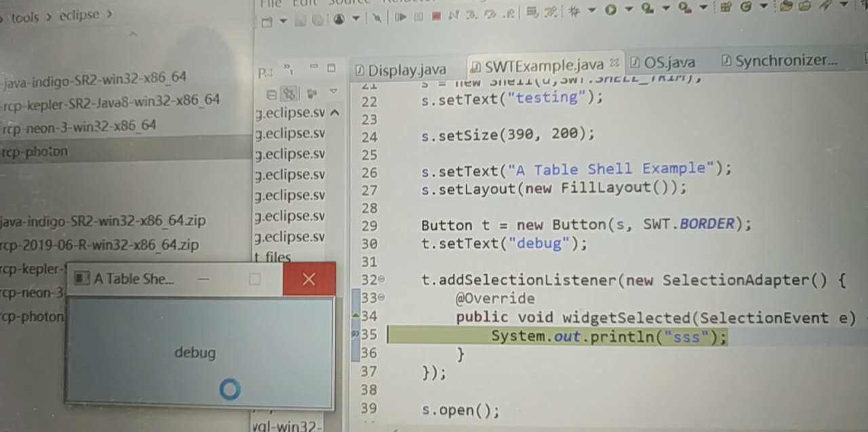Collapse the code fold at line 32
The height and width of the screenshot is (432, 868).
(x=381, y=279)
